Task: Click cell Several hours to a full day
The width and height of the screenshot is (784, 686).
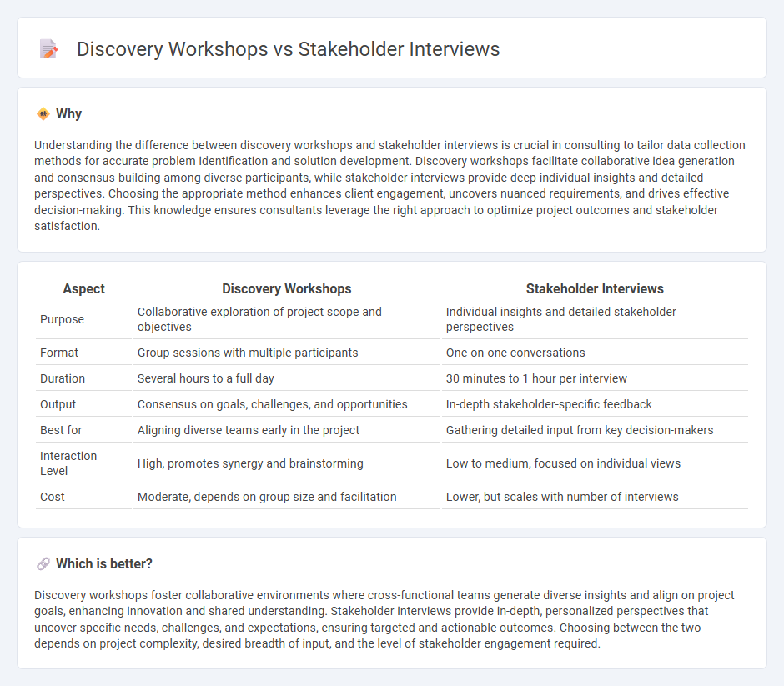Action: (287, 378)
